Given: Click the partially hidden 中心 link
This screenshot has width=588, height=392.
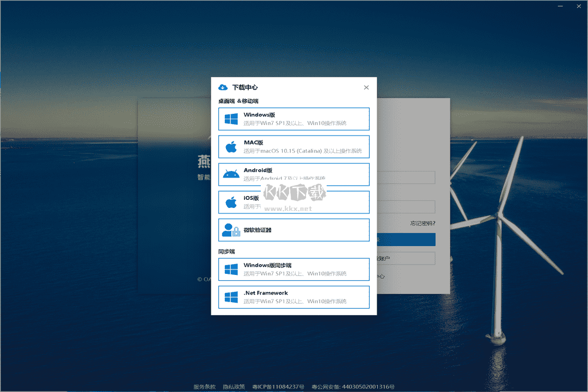Looking at the screenshot, I should 381,277.
